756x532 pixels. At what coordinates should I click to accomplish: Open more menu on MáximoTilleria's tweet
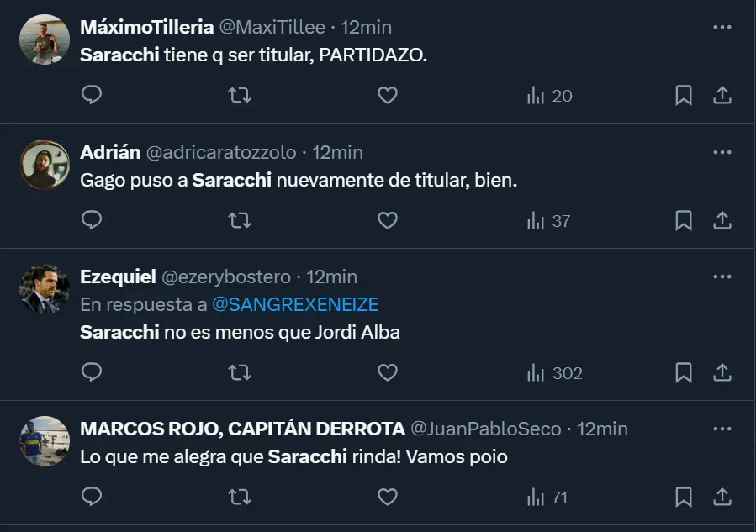coord(722,27)
